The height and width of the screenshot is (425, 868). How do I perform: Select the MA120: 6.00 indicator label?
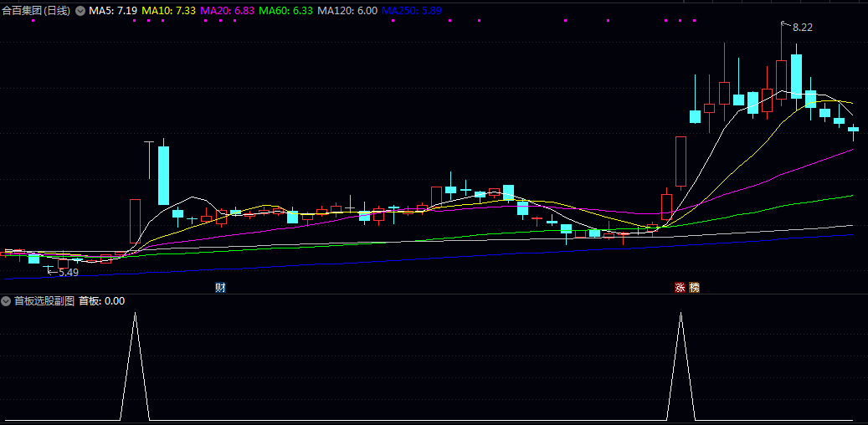pos(347,11)
